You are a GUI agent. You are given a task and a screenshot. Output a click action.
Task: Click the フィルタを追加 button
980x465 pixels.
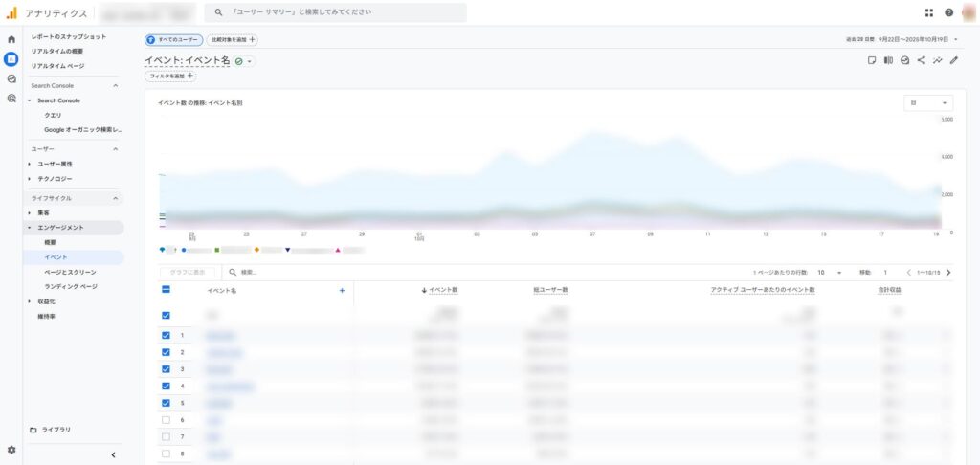coord(170,76)
